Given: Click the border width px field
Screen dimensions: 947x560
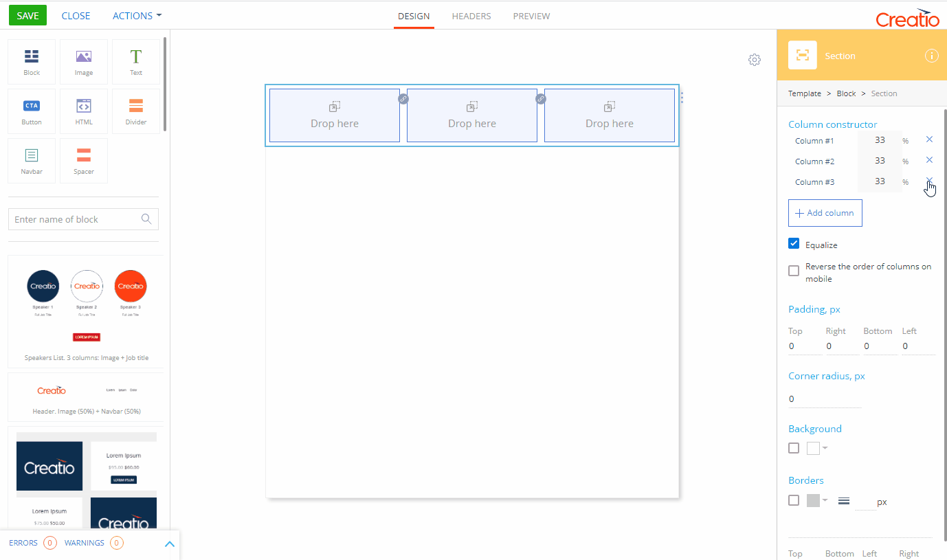Looking at the screenshot, I should pyautogui.click(x=865, y=502).
